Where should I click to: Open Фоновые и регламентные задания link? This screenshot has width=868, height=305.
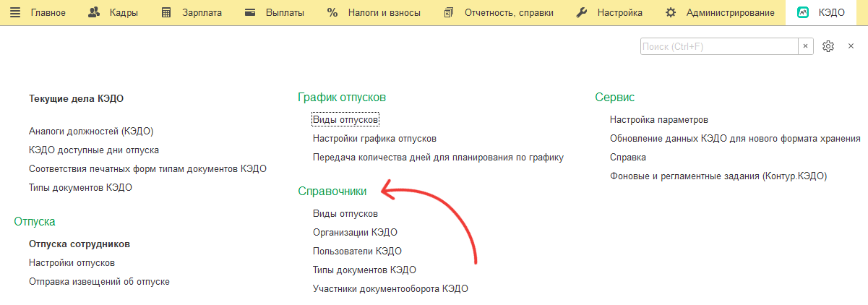(718, 176)
